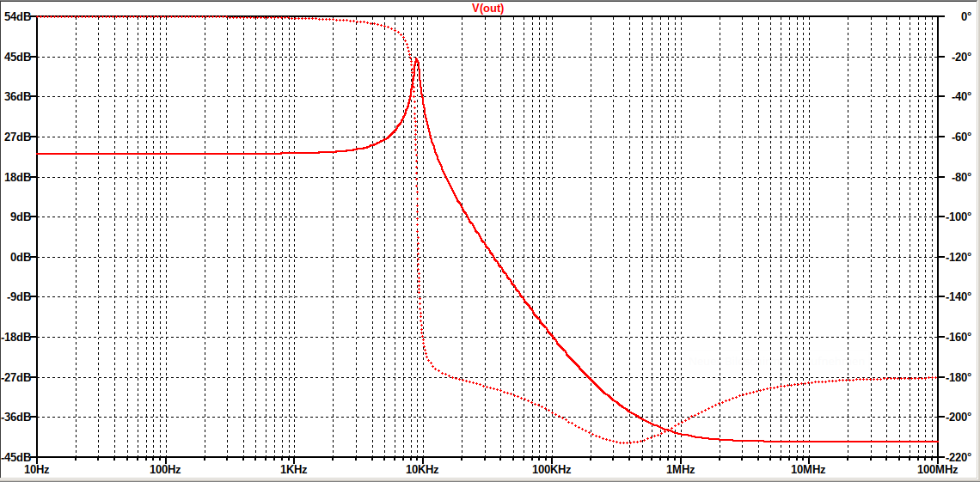
Task: Click the -45dB magnitude axis label
Action: (15, 457)
